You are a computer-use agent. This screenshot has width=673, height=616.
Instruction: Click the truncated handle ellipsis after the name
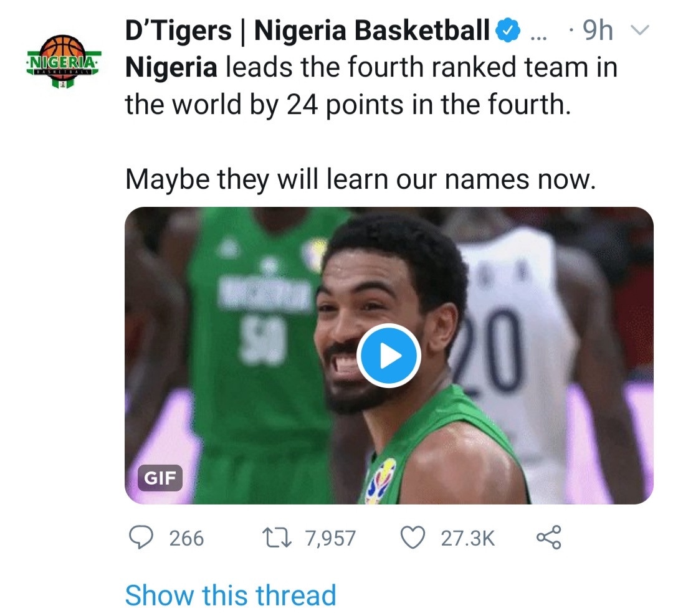[536, 32]
